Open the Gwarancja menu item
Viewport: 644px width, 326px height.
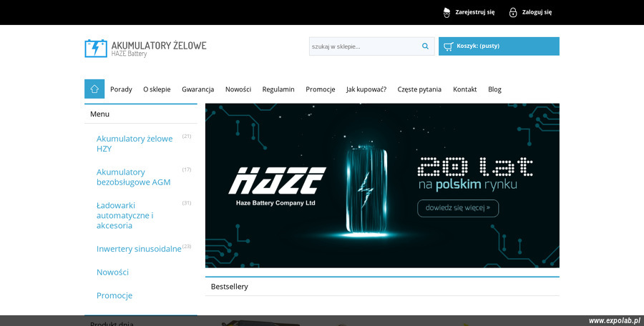[x=198, y=89]
